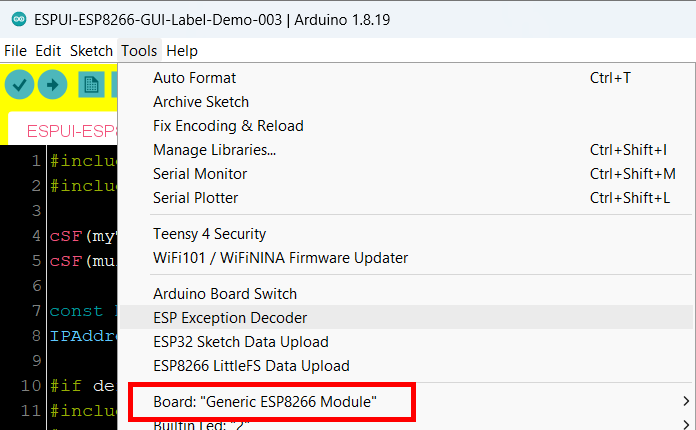The width and height of the screenshot is (696, 430).
Task: Click the Verify checkmark toolbar button
Action: (20, 84)
